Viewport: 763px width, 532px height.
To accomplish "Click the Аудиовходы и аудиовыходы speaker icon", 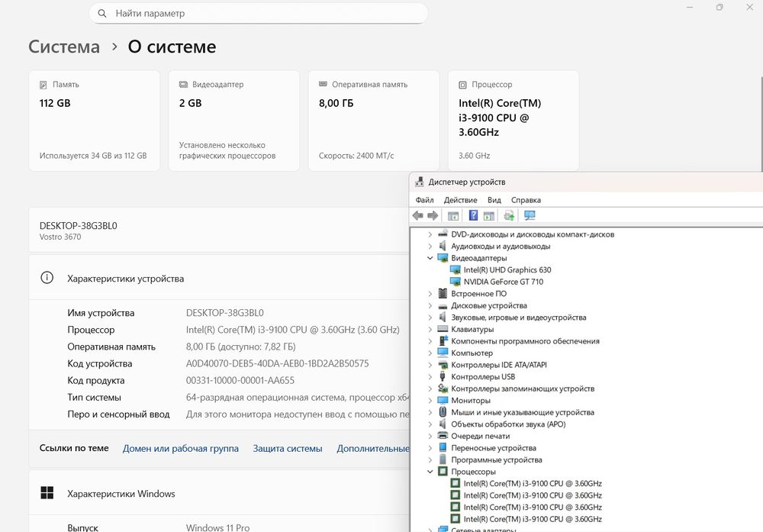I will pyautogui.click(x=443, y=247).
